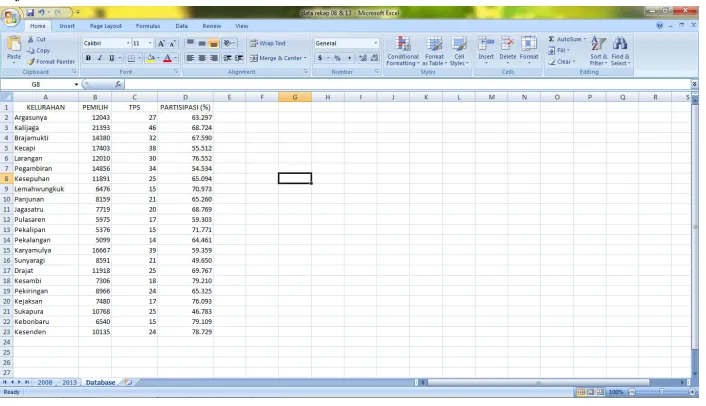
Task: Open Cell Styles gallery
Action: point(459,51)
